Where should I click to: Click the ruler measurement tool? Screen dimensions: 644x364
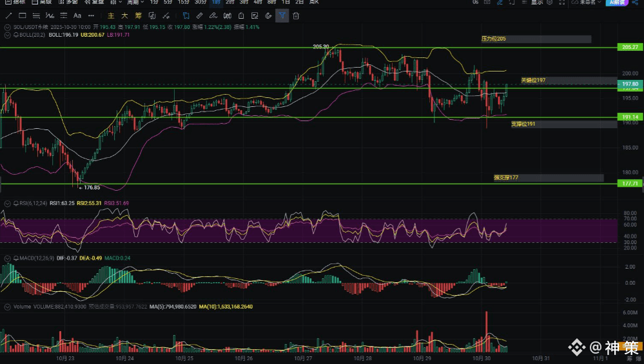[200, 15]
